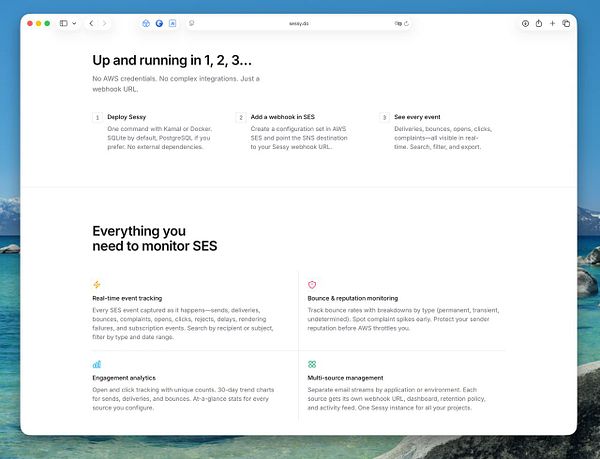
Task: Click the 'Every SES event captured' paragraph
Action: click(x=183, y=324)
